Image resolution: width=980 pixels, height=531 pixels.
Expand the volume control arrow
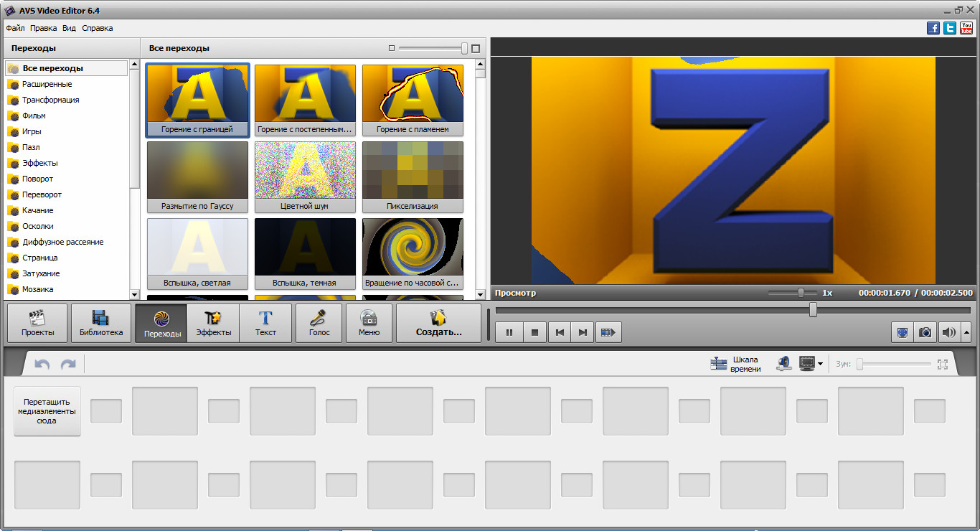[x=966, y=332]
